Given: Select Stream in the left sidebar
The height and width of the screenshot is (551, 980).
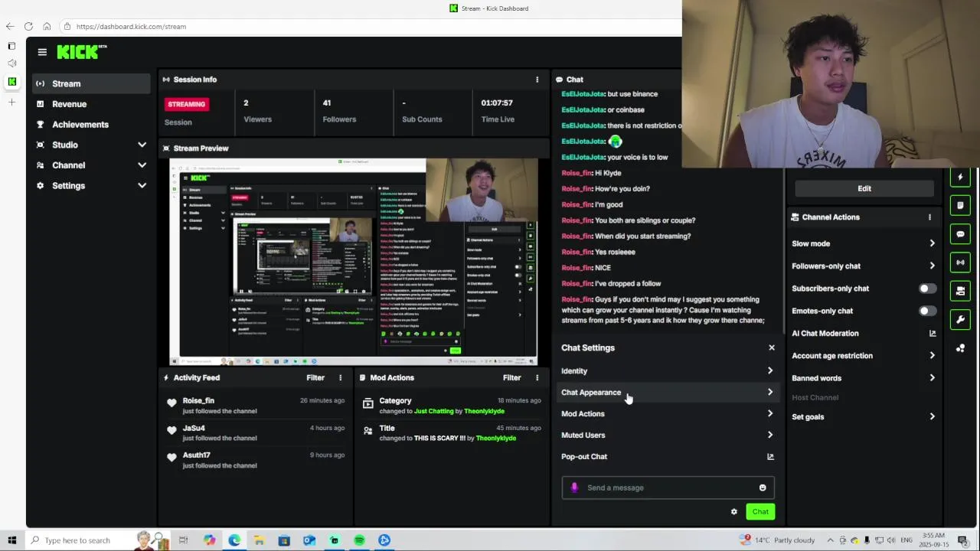Looking at the screenshot, I should [92, 83].
